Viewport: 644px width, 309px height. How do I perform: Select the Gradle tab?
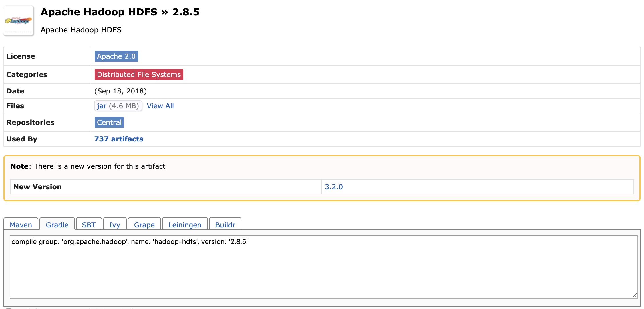tap(57, 225)
